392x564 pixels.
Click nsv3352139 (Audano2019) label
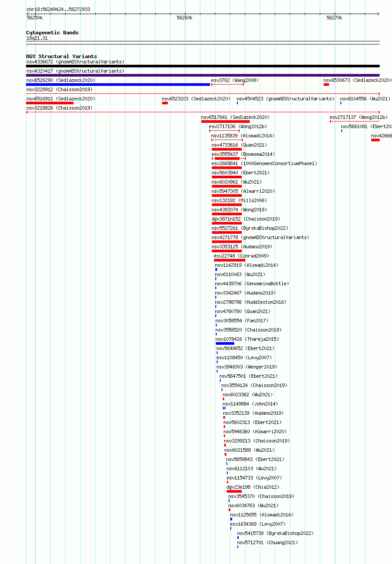click(254, 413)
